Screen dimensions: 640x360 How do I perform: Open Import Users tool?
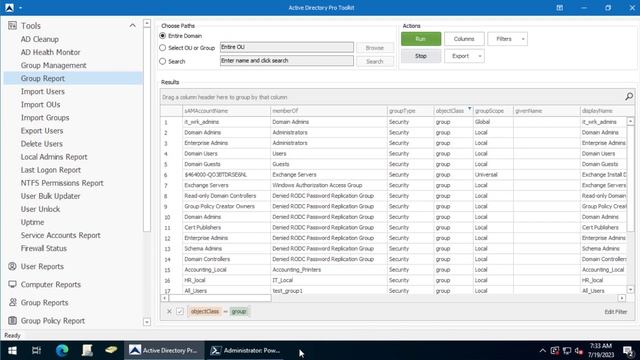click(x=43, y=91)
